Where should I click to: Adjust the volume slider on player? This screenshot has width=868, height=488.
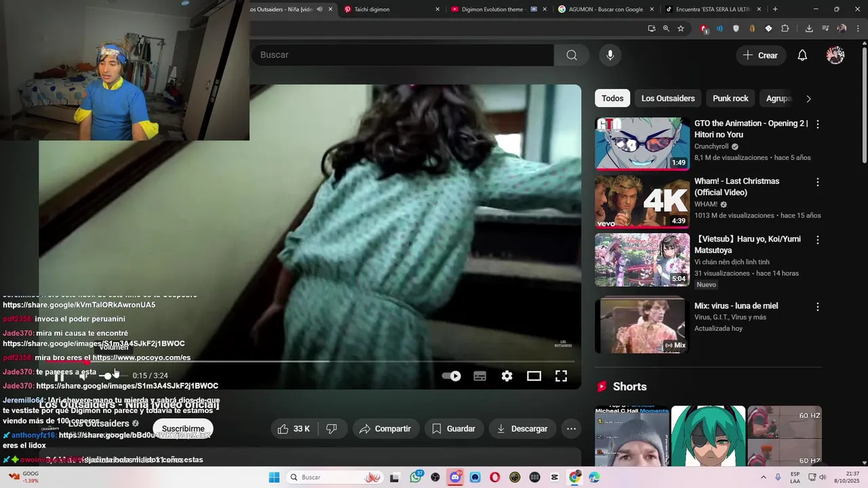pyautogui.click(x=112, y=375)
